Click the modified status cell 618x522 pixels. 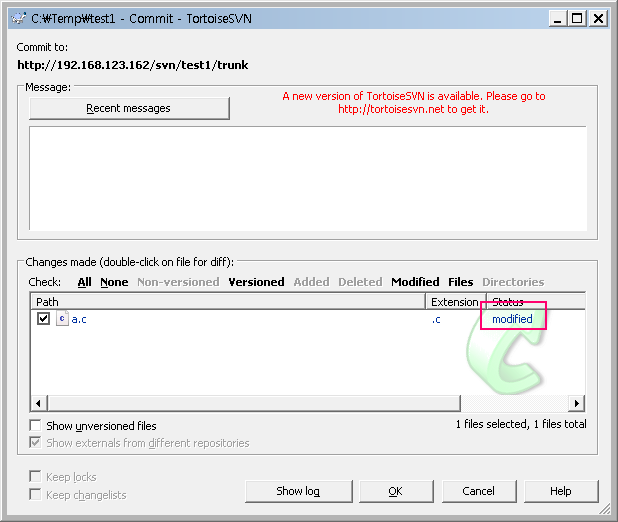[512, 319]
